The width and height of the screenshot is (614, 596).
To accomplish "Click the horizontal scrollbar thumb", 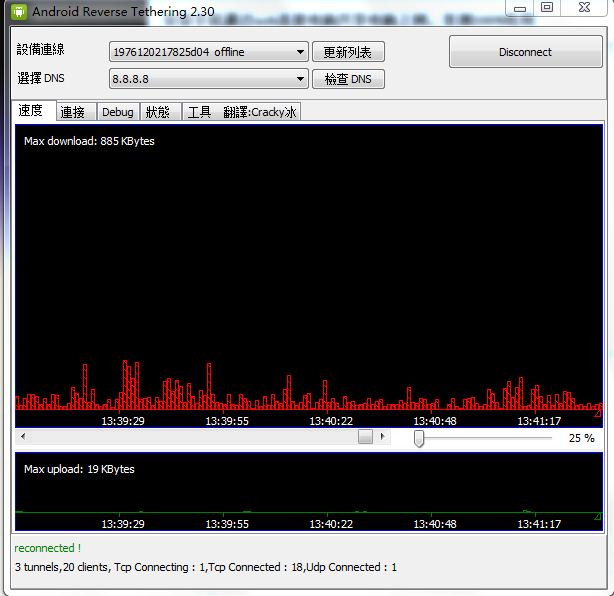I will pos(365,436).
